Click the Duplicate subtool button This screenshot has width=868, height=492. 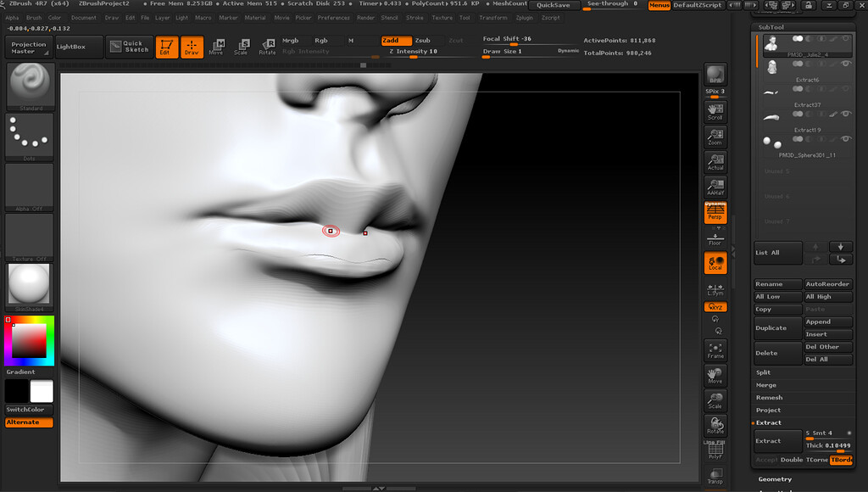(776, 327)
